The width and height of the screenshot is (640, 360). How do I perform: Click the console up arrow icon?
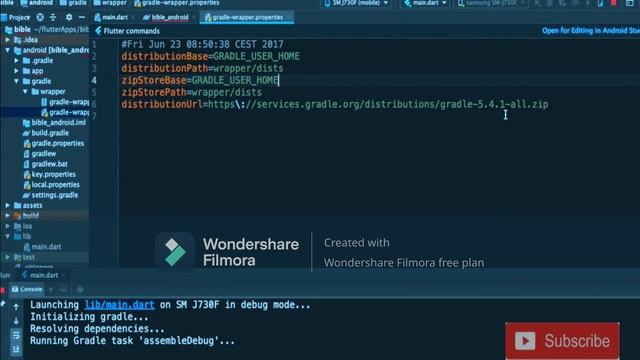(x=16, y=307)
